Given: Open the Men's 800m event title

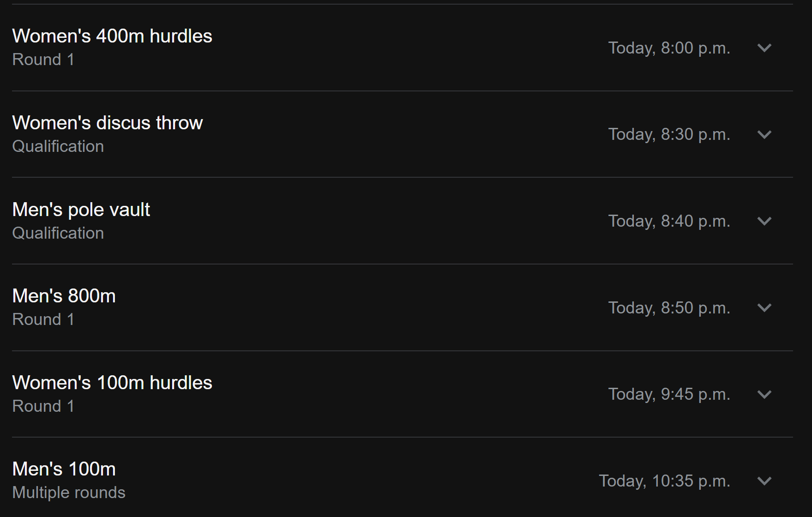Looking at the screenshot, I should 64,296.
